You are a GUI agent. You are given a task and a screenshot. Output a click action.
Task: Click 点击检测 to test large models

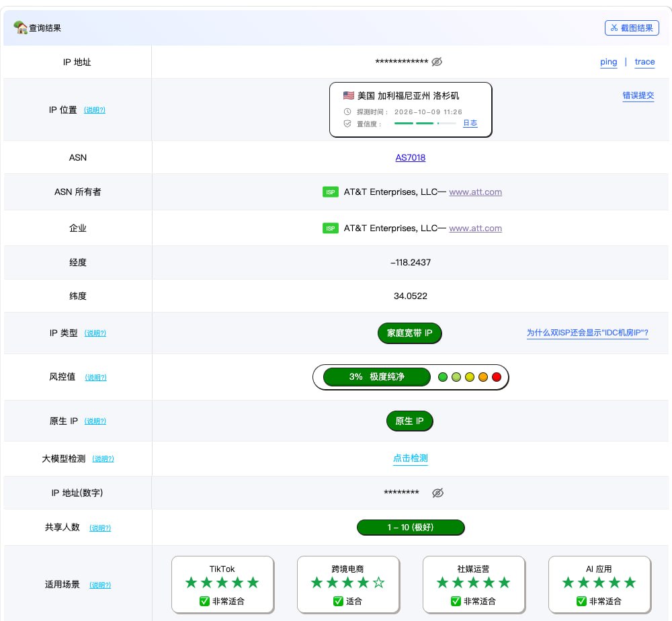coord(410,458)
